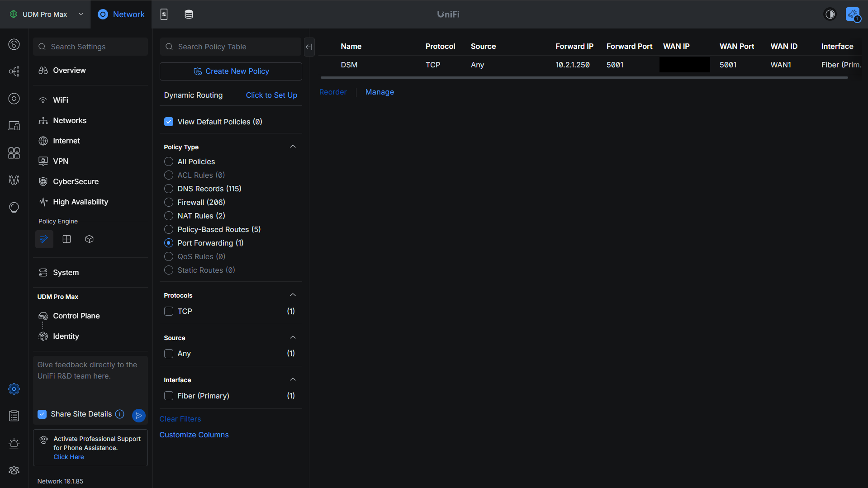
Task: Click the Click to Set Up link
Action: click(x=271, y=95)
